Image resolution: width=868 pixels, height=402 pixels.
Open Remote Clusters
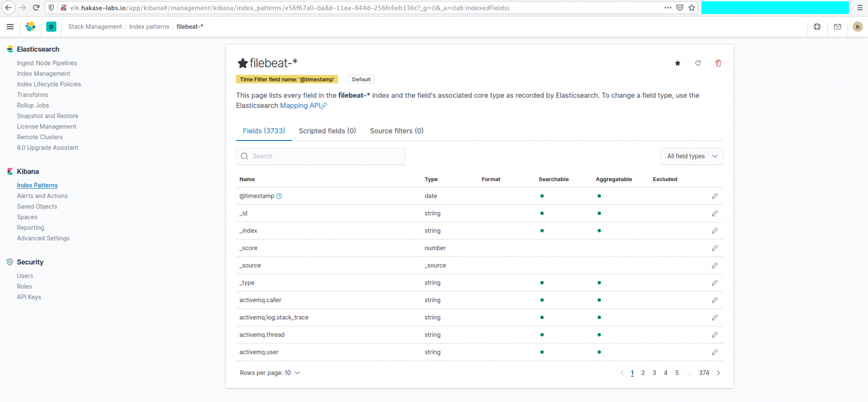click(40, 137)
